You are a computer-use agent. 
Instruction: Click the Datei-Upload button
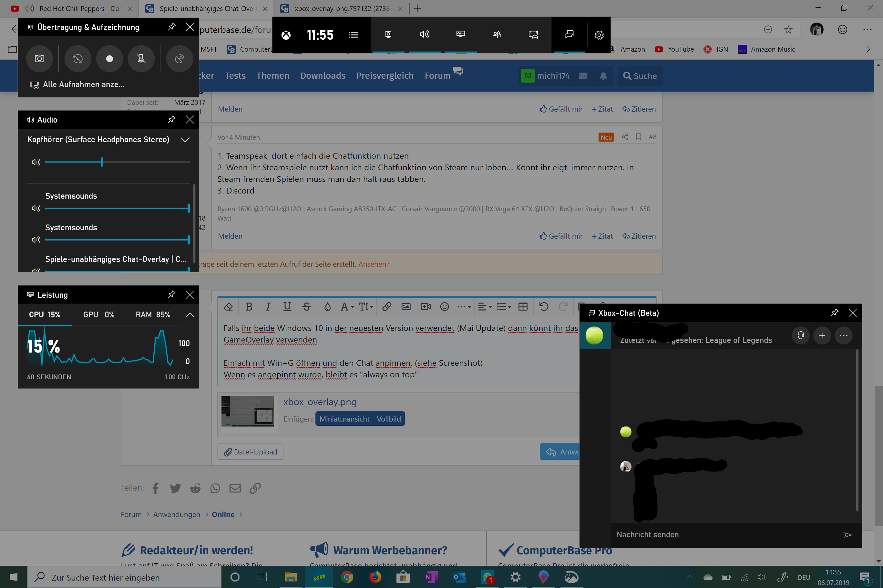pos(250,452)
